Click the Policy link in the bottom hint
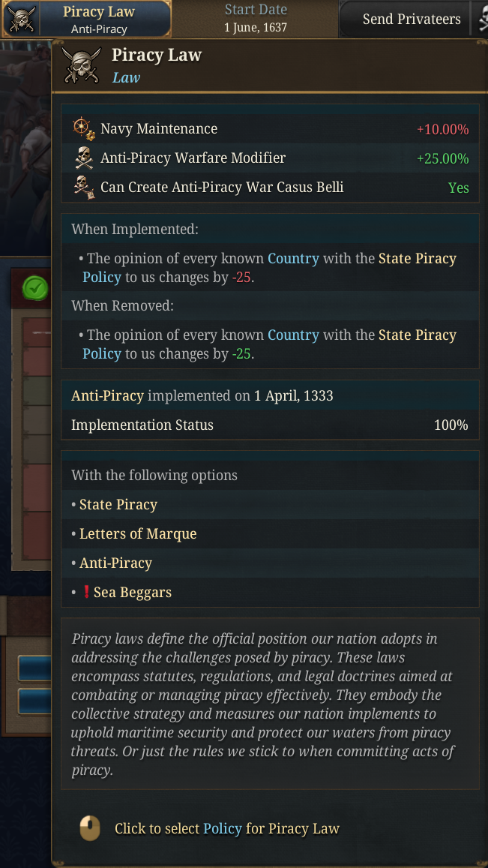Screen dimensions: 488x868 tap(222, 829)
